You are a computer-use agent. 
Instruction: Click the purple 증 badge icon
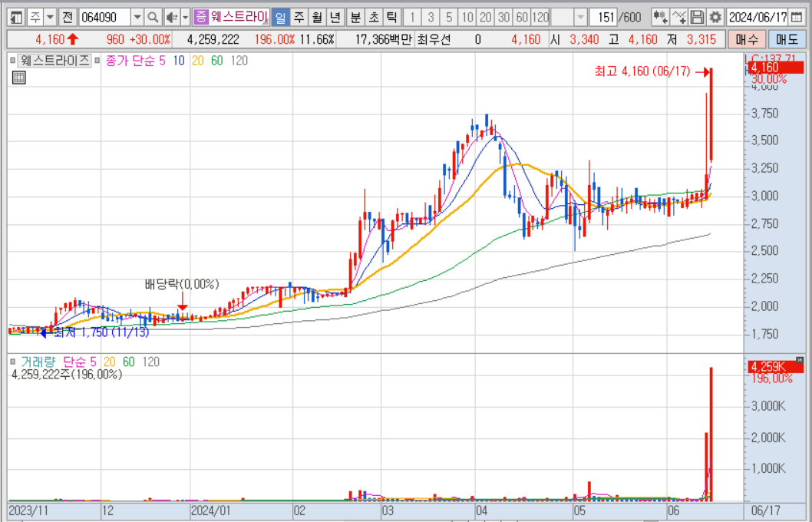[x=200, y=17]
